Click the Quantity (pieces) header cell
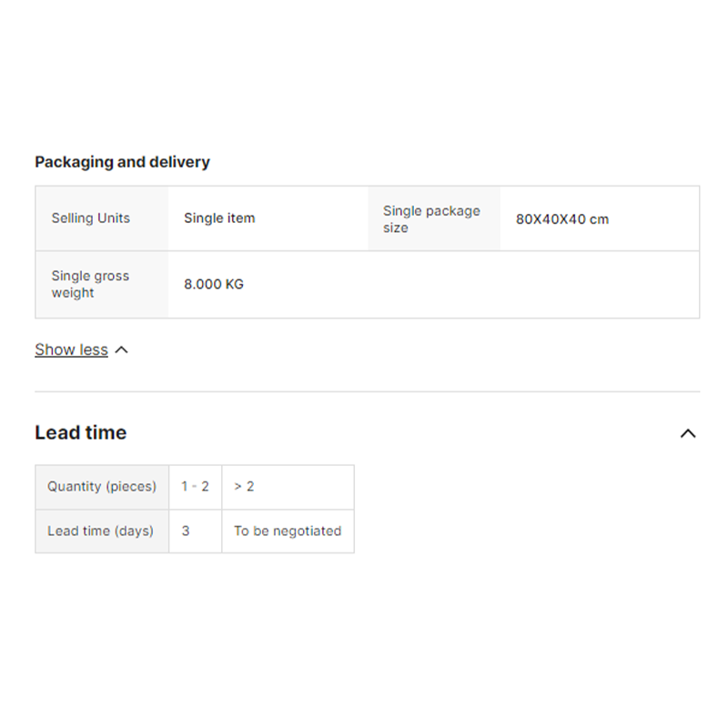Viewport: 728px width, 728px height. point(102,487)
